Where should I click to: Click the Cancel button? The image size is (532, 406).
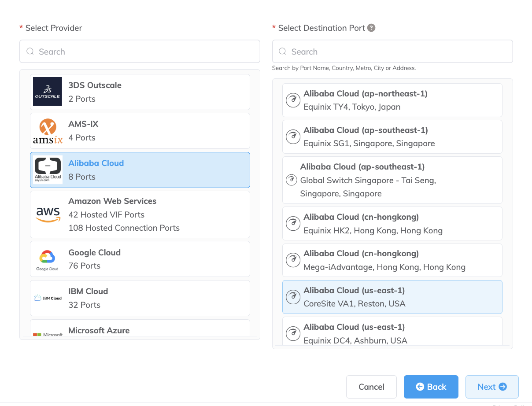pyautogui.click(x=371, y=387)
